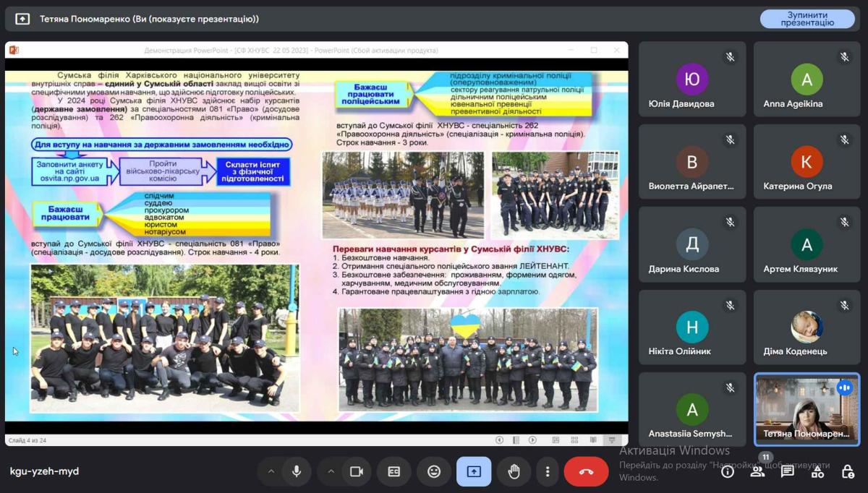
Task: Go to next slide in PowerPoint status bar
Action: [532, 440]
